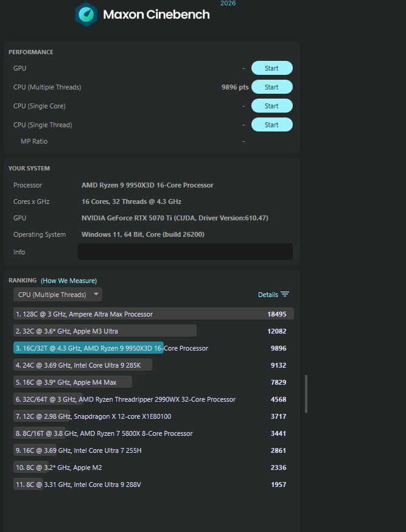Click the CPU (Single Thread) label

(x=43, y=125)
